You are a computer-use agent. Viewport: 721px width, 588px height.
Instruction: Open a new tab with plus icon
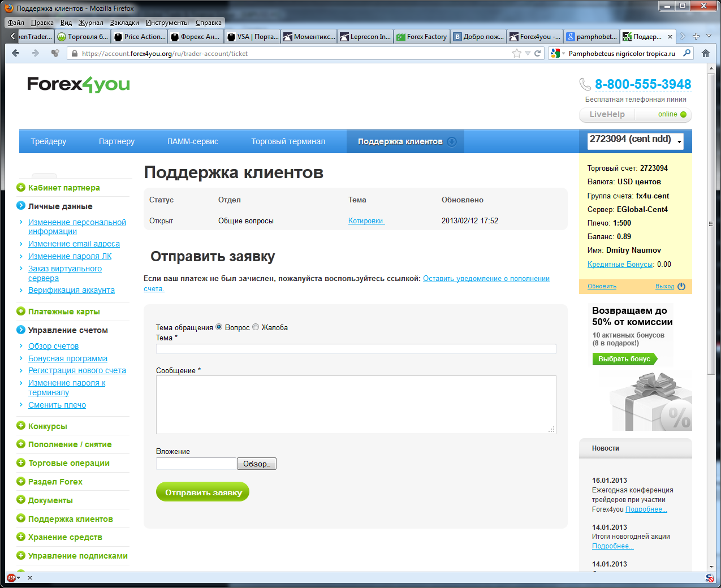pos(696,36)
